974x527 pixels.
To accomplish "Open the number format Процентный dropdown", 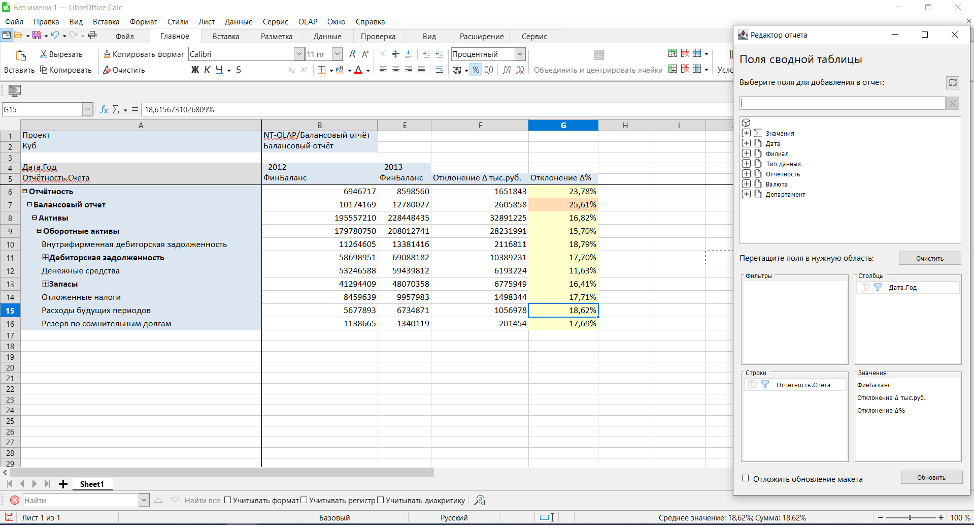I will tap(520, 54).
